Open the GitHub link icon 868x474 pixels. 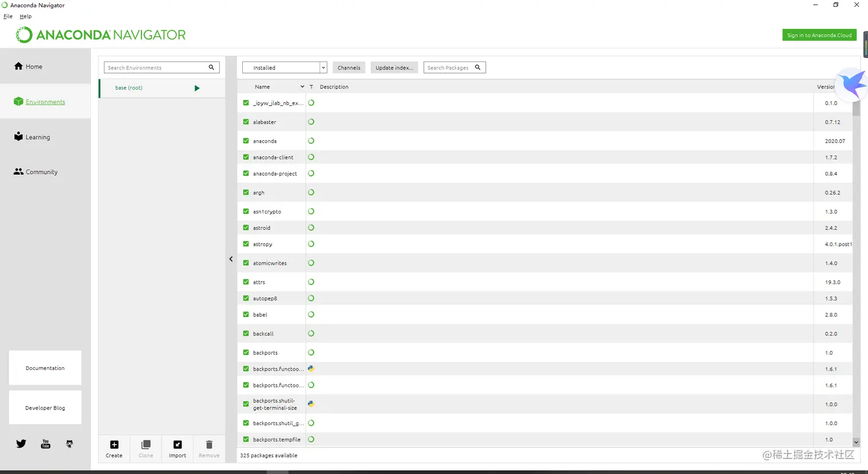point(69,444)
